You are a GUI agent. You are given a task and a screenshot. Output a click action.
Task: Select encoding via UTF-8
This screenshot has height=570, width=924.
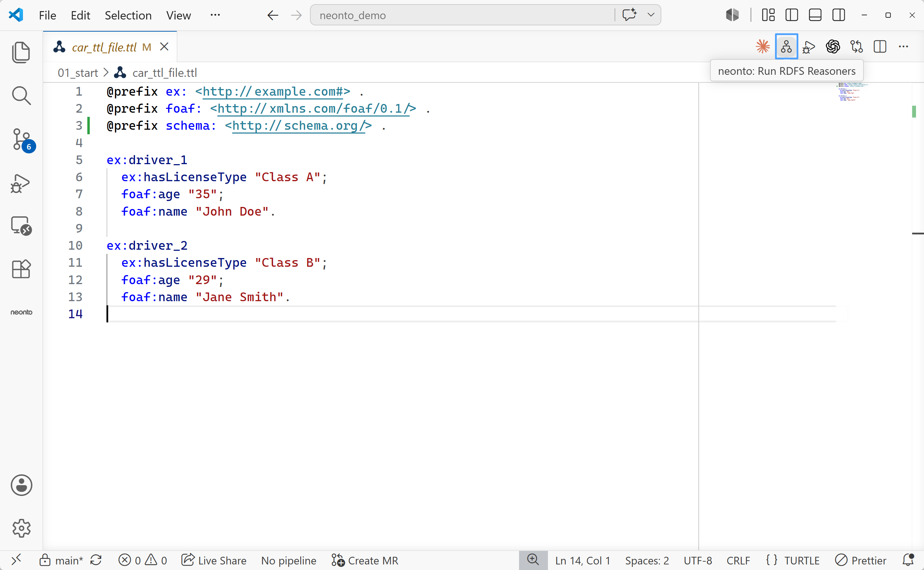tap(698, 561)
